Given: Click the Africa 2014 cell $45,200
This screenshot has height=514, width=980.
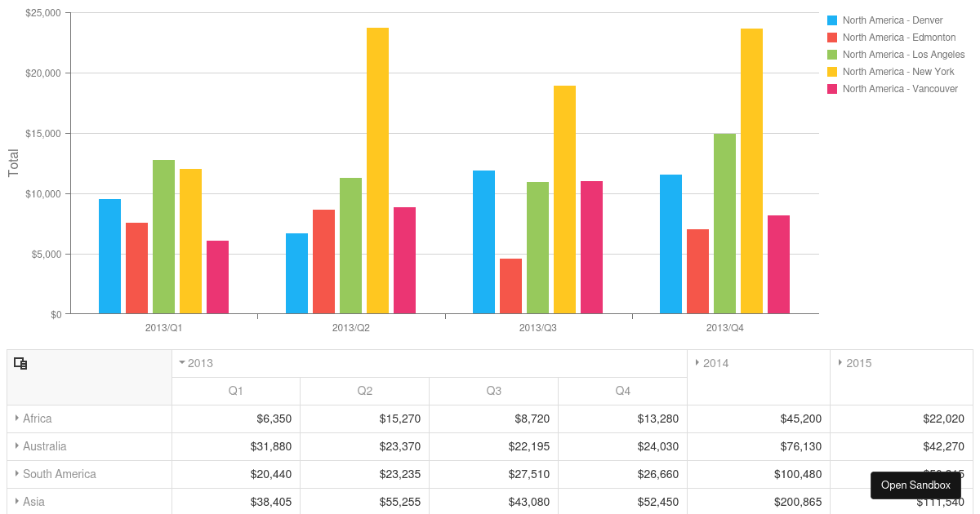Looking at the screenshot, I should coord(759,419).
